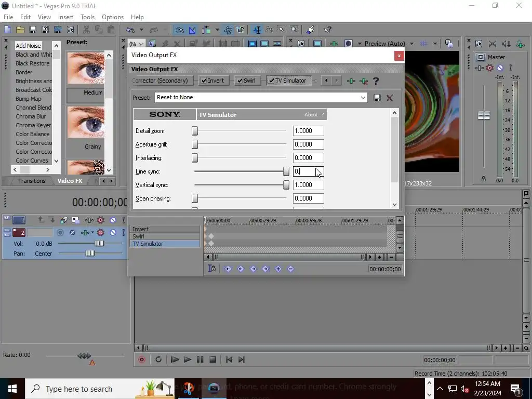Start playback with Play button

point(187,360)
